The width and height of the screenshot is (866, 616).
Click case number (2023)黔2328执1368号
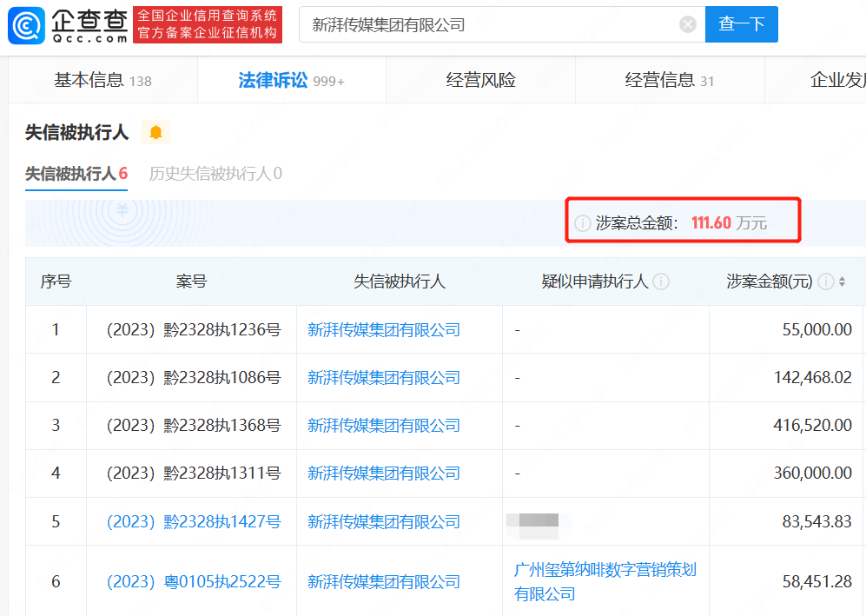point(194,426)
